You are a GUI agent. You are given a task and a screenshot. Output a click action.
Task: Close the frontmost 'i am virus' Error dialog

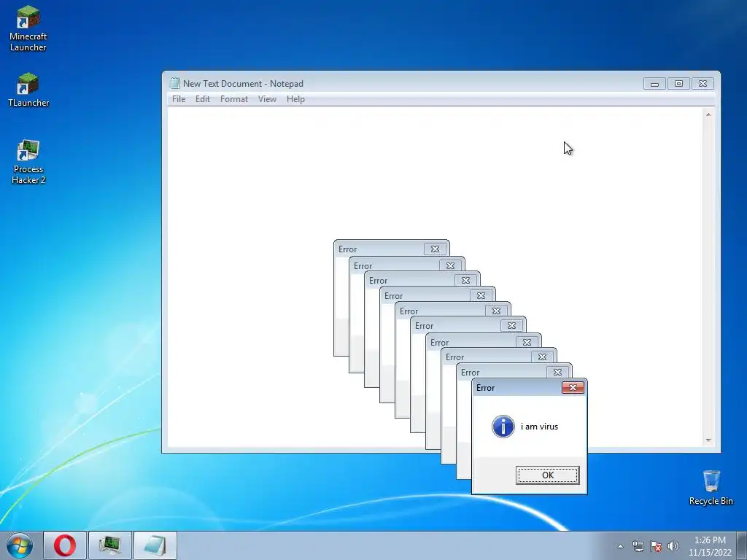(573, 388)
